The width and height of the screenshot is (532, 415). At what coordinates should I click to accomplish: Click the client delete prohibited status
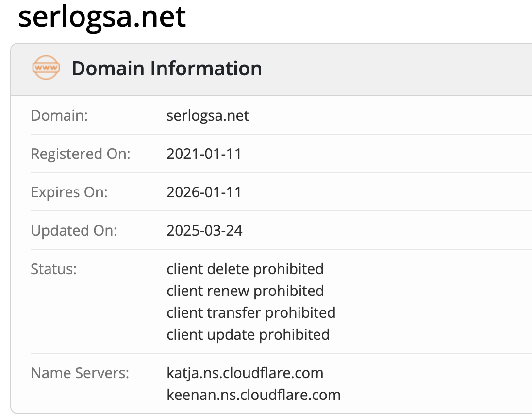pos(245,269)
